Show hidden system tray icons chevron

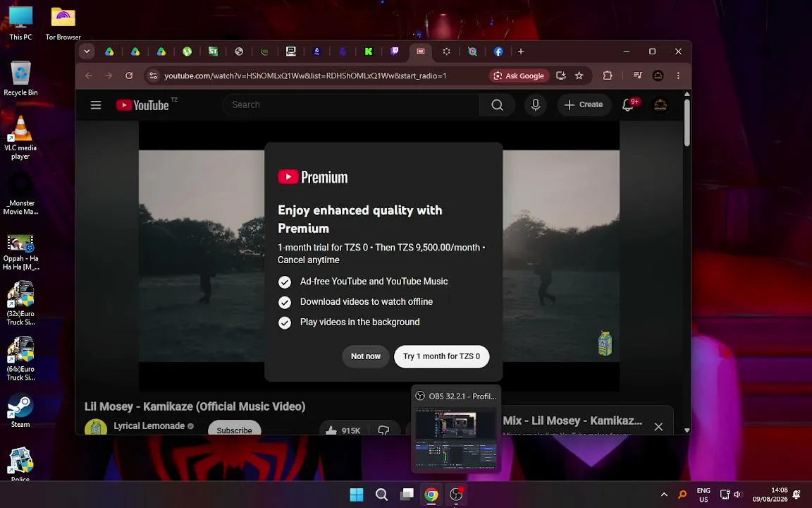665,495
